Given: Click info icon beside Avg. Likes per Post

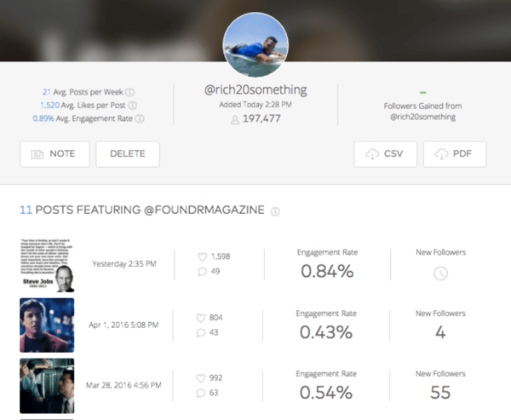Looking at the screenshot, I should coord(132,106).
